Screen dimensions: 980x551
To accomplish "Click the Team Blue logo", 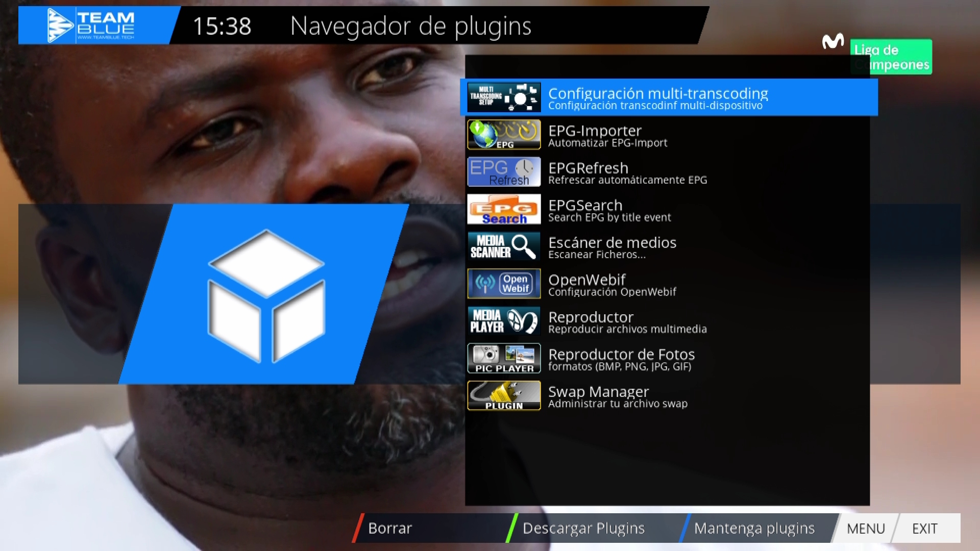I will pyautogui.click(x=92, y=26).
